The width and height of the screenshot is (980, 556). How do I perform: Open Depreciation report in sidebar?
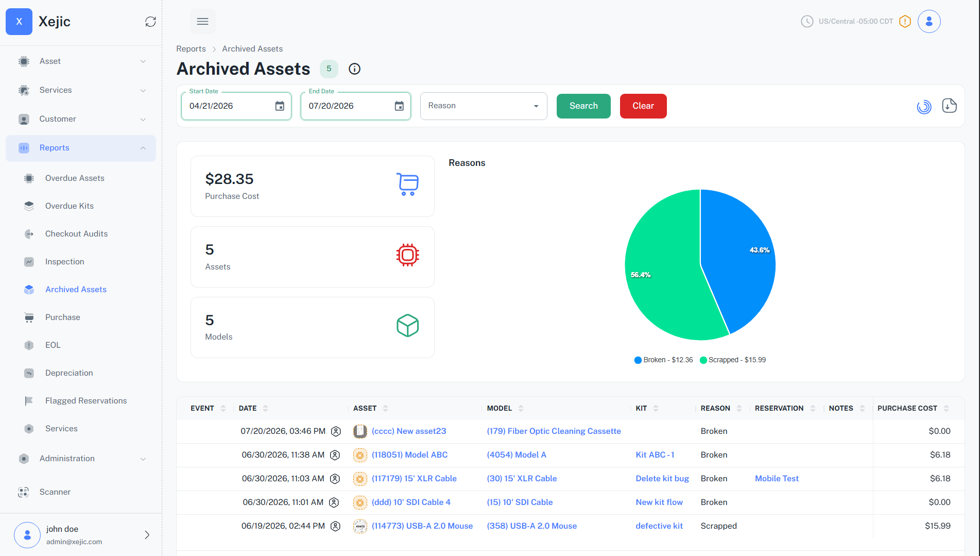point(69,373)
